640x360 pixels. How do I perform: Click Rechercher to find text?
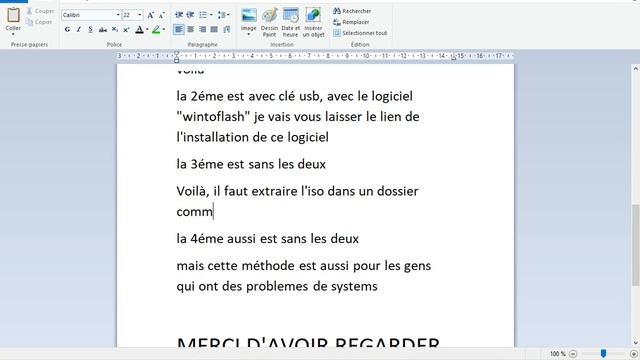(x=352, y=11)
